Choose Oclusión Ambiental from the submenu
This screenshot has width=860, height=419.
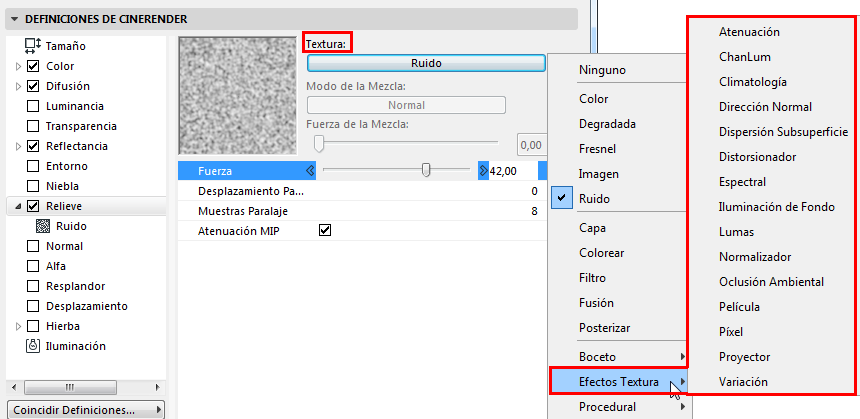coord(771,282)
